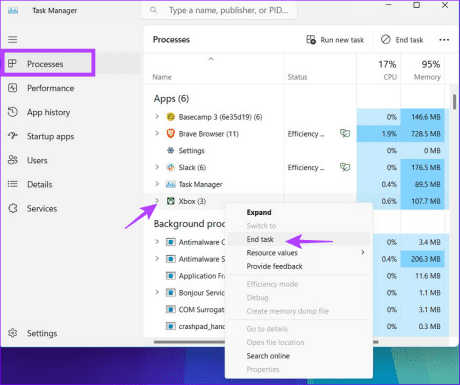The height and width of the screenshot is (385, 460).
Task: Select End task in the context menu
Action: tap(299, 239)
